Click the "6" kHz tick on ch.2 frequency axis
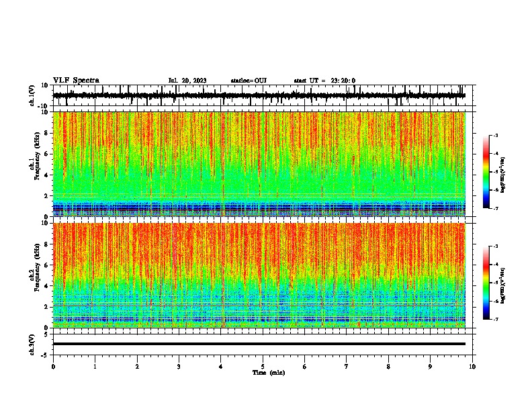532x411 pixels. [47, 265]
